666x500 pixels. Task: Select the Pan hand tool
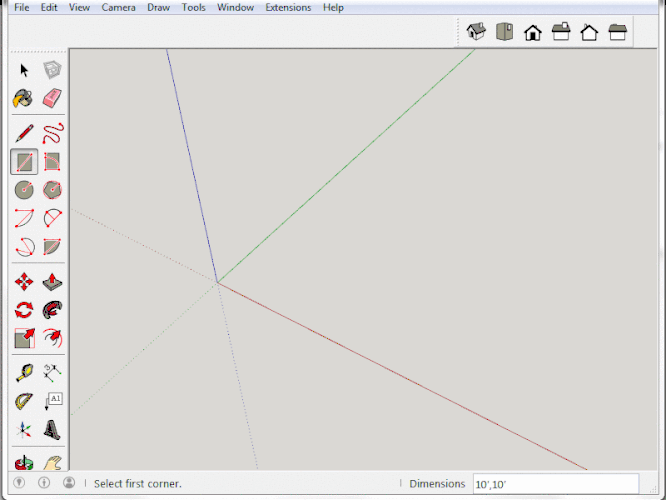(x=53, y=463)
